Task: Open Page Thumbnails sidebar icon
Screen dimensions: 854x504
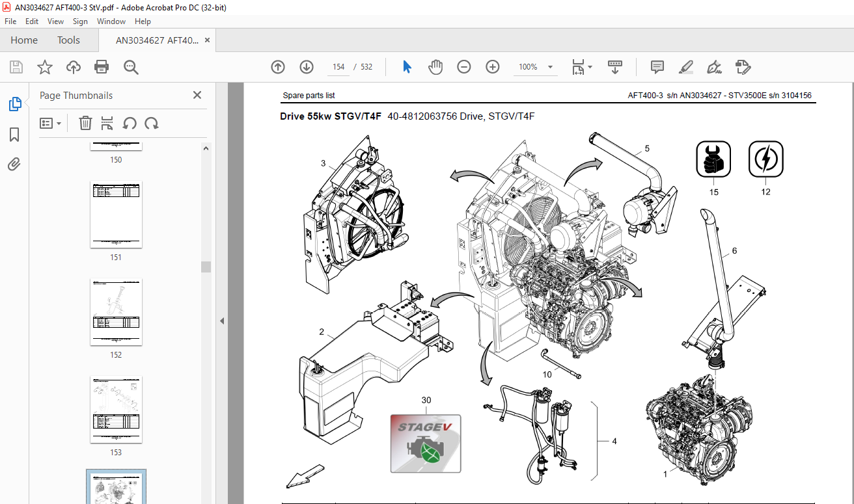Action: pyautogui.click(x=14, y=104)
